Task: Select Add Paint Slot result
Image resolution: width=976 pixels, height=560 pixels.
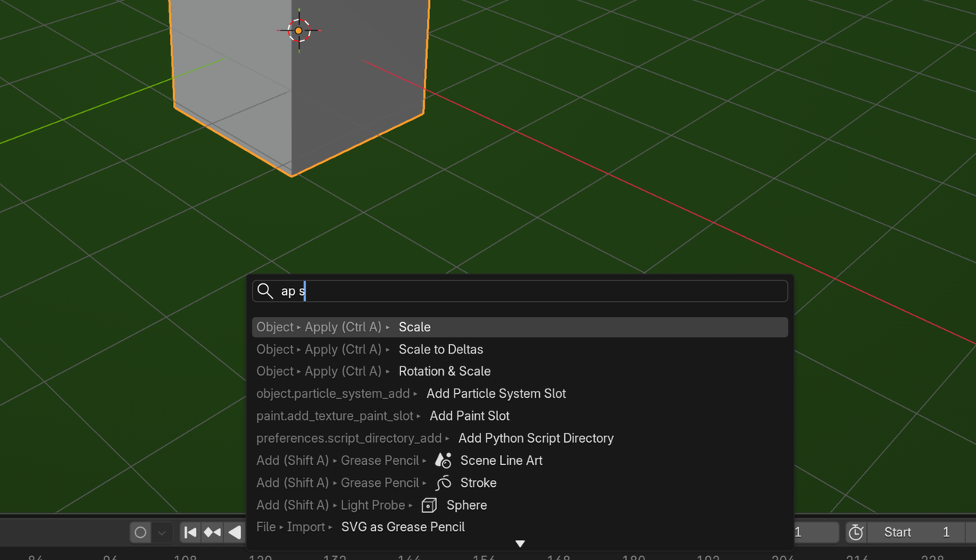Action: [520, 415]
